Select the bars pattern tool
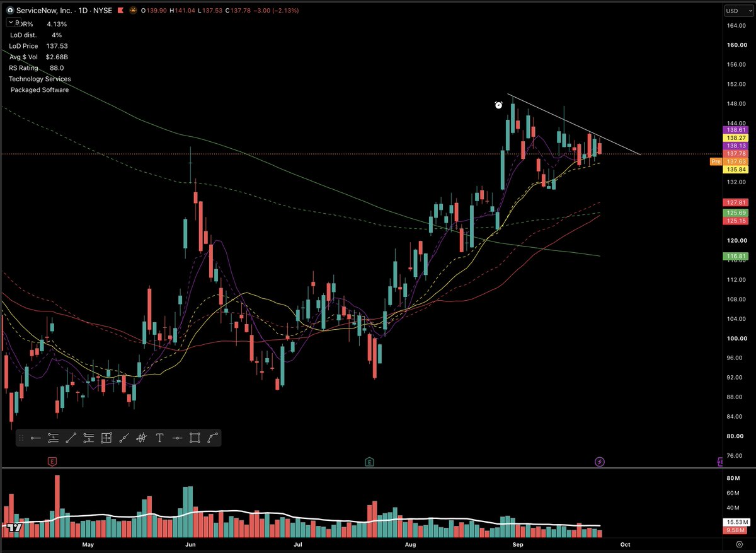 pos(142,438)
